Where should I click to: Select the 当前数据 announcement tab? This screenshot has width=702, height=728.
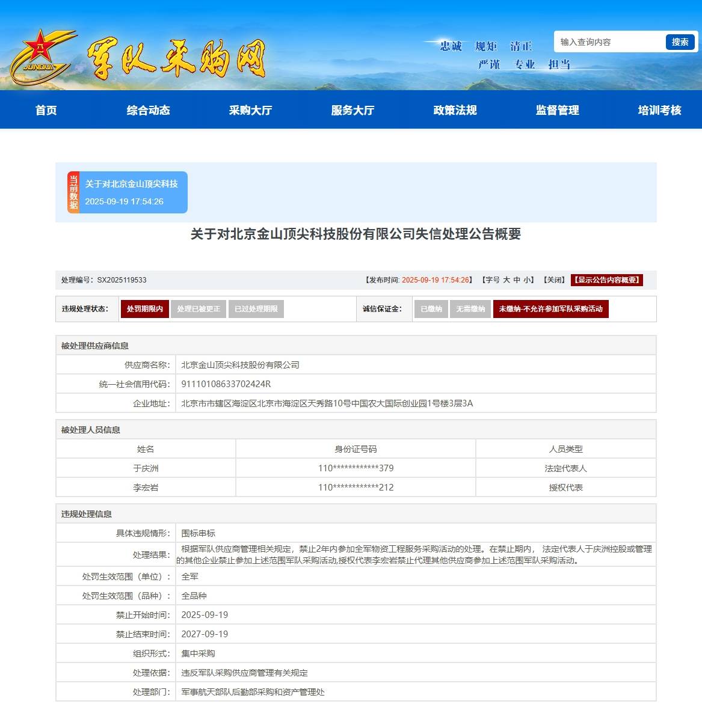128,192
